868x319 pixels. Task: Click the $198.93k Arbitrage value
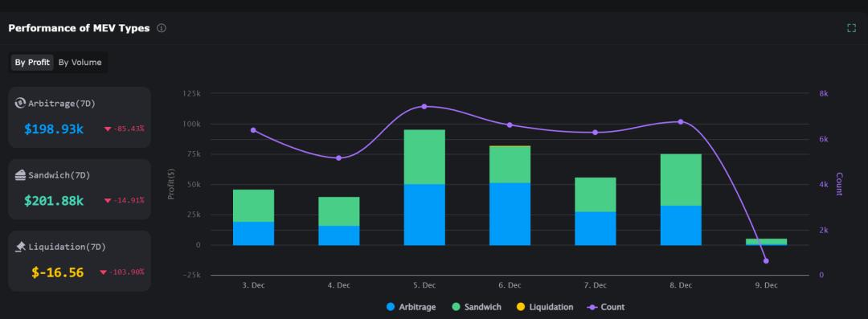coord(54,129)
